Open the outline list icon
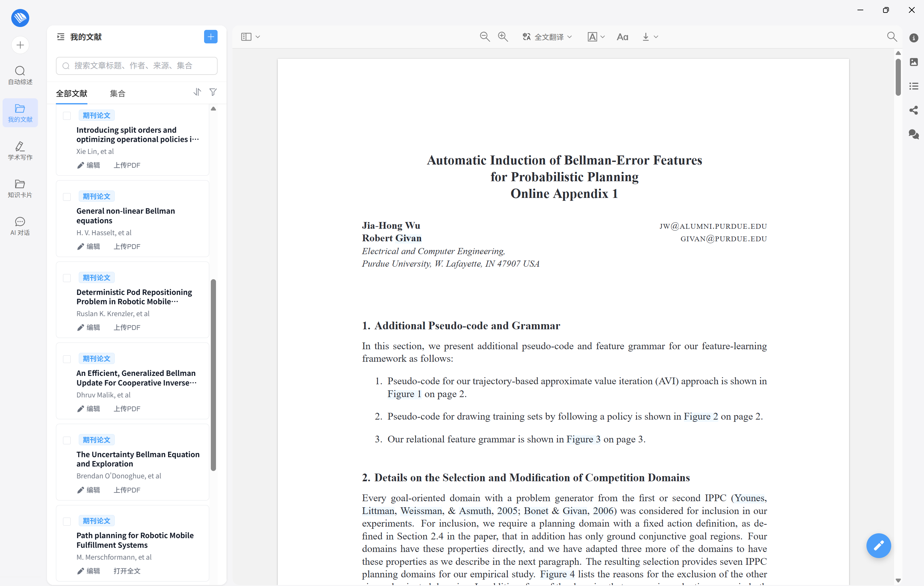Screen dimensions: 924x586 point(914,86)
